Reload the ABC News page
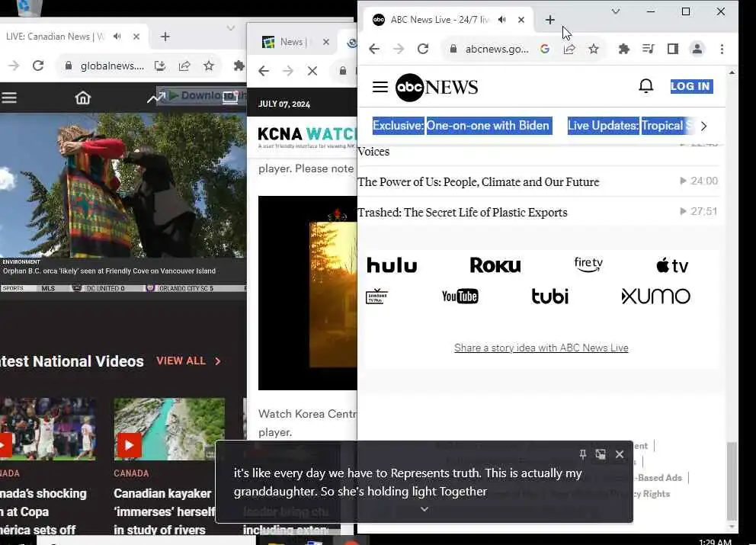 (x=423, y=49)
